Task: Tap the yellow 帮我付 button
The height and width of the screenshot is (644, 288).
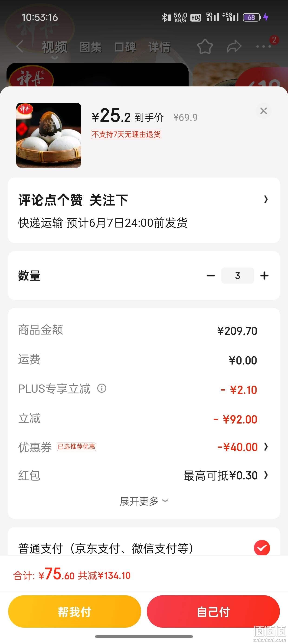Action: [x=75, y=611]
